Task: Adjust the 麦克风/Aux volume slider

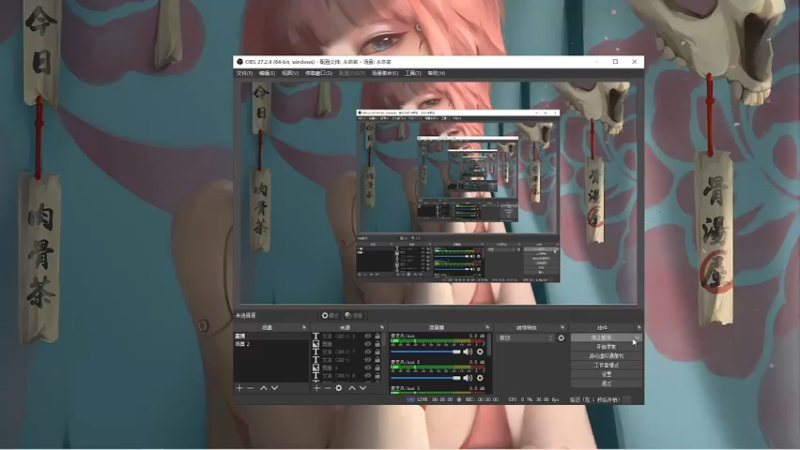Action: [x=426, y=352]
